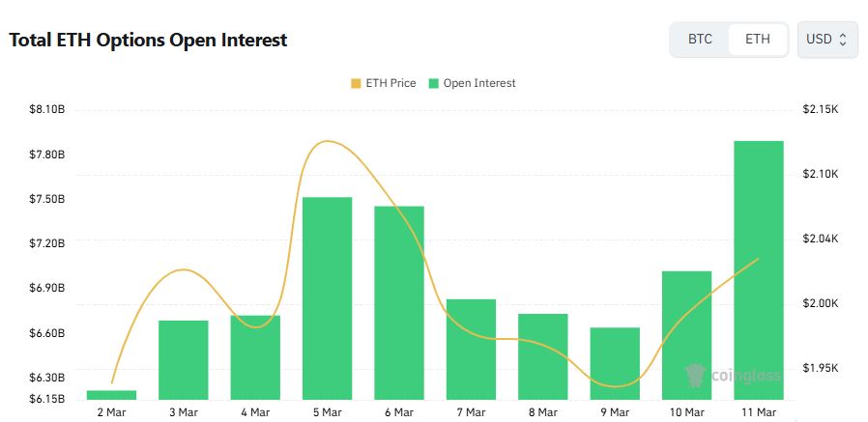Click the 3 Mar open interest bar
868x422 pixels.
pyautogui.click(x=184, y=359)
